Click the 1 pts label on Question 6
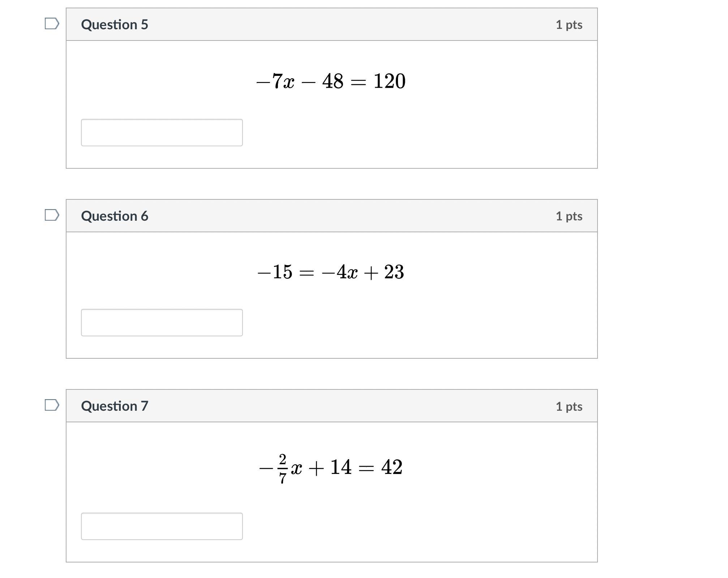Image resolution: width=728 pixels, height=578 pixels. pyautogui.click(x=569, y=216)
